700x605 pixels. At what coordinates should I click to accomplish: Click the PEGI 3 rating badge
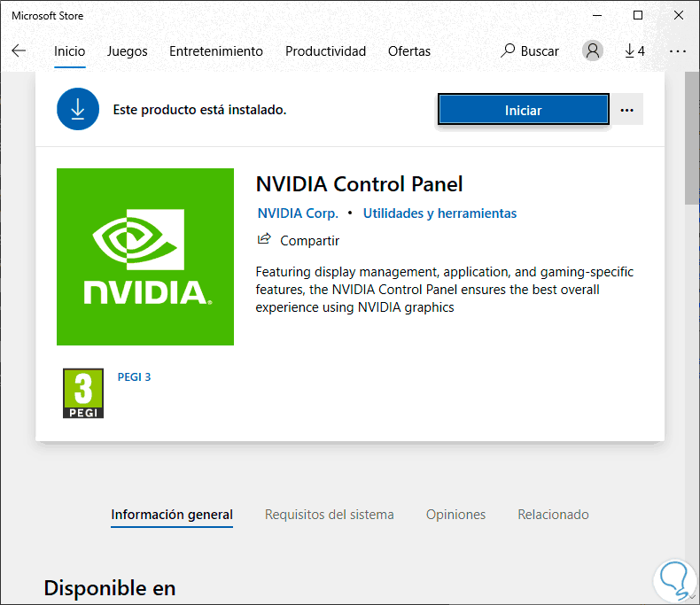coord(83,393)
